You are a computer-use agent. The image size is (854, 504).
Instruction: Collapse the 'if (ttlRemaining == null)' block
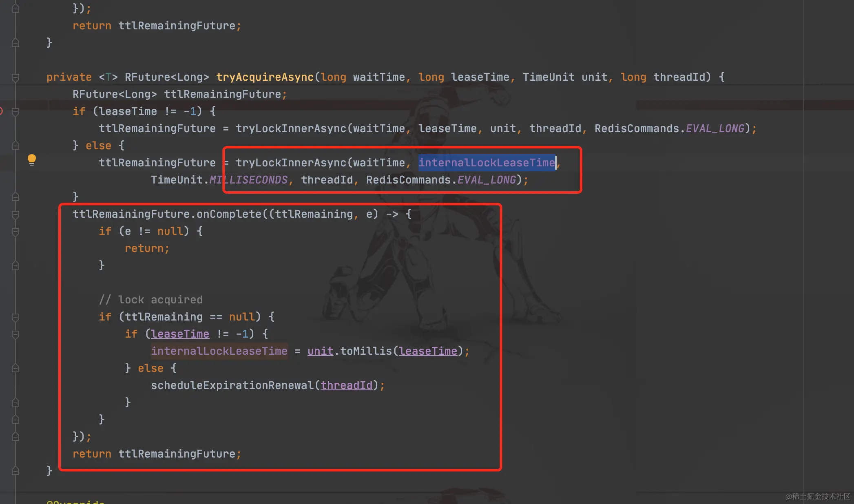pos(15,317)
